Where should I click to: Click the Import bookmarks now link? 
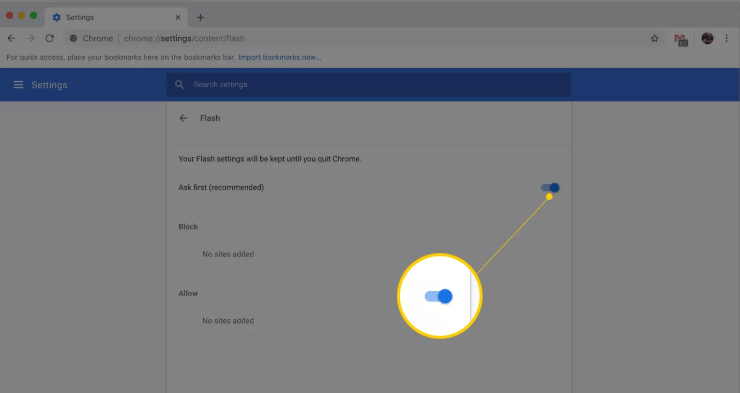point(279,57)
